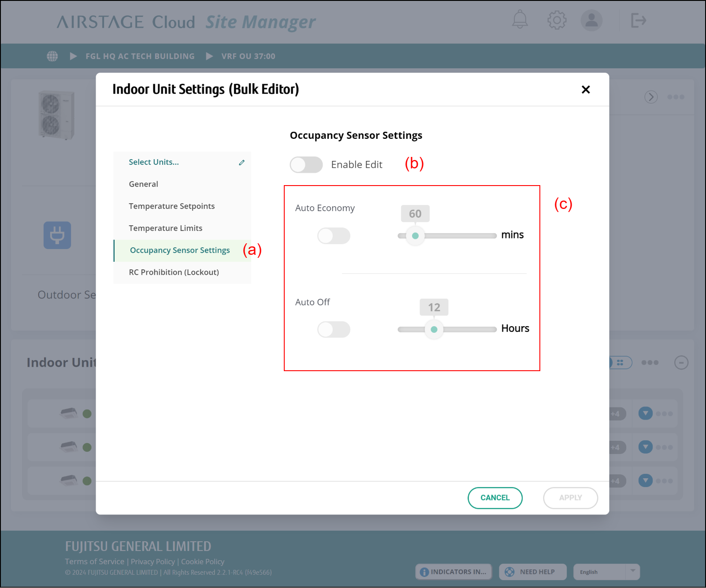Toggle the Enable Edit switch
This screenshot has height=588, width=706.
click(x=306, y=165)
